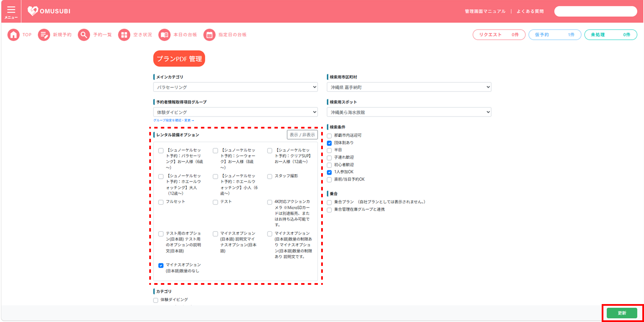This screenshot has height=322, width=644.
Task: Go to TOP home icon
Action: point(14,35)
